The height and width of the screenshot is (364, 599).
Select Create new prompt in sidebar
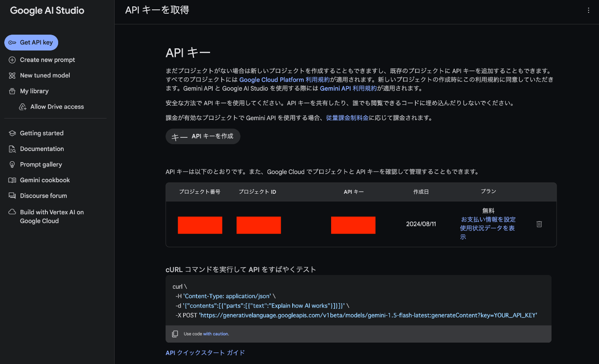tap(47, 60)
